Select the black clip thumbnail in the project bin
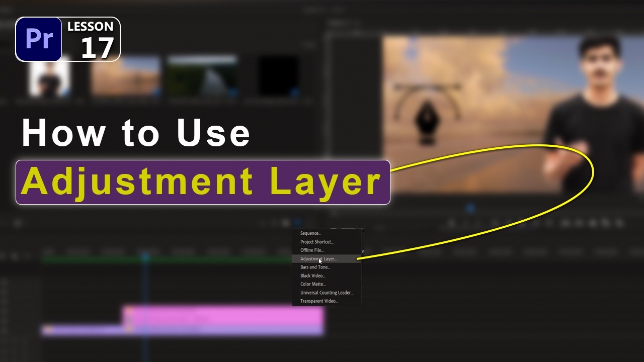644x362 pixels. (278, 76)
